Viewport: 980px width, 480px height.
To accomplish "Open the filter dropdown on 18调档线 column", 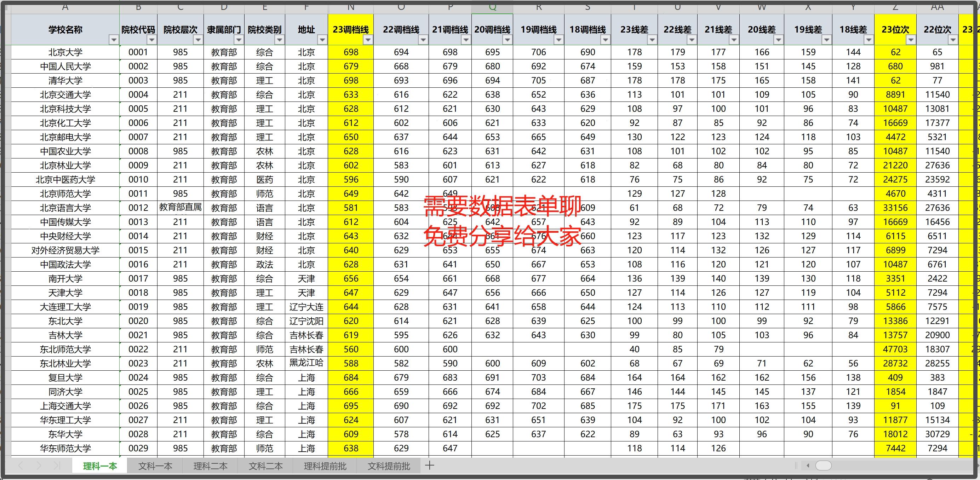I will tap(605, 40).
